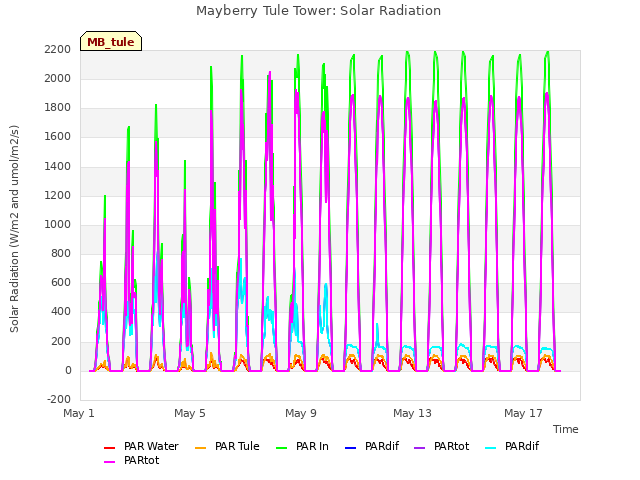Click the '0' y-axis tick label

coord(68,371)
